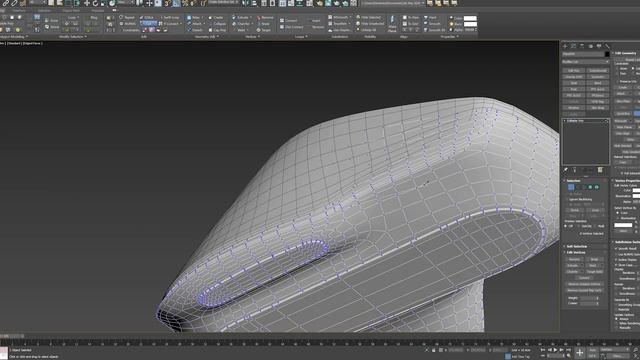This screenshot has width=640, height=360.
Task: Activate the Select and Rotate tool
Action: (95, 3)
